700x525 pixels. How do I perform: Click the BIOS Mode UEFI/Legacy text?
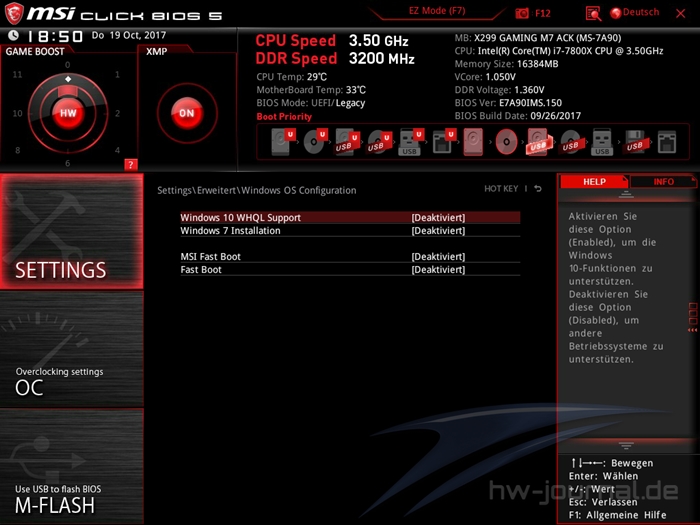[x=311, y=103]
